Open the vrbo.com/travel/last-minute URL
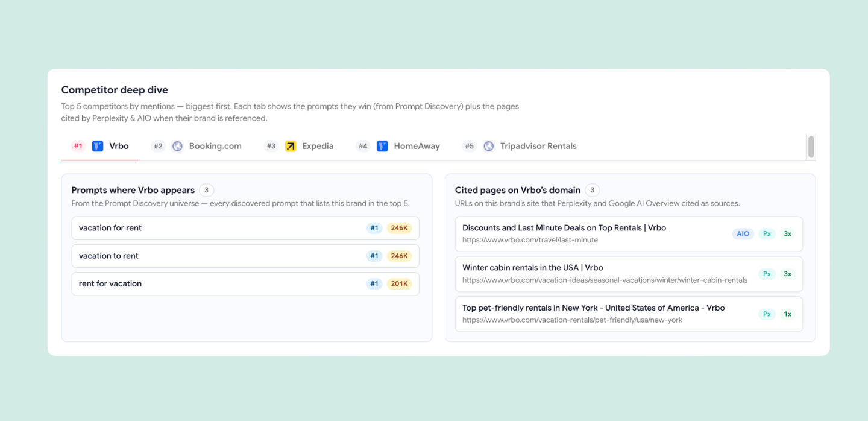The image size is (868, 421). pyautogui.click(x=530, y=240)
